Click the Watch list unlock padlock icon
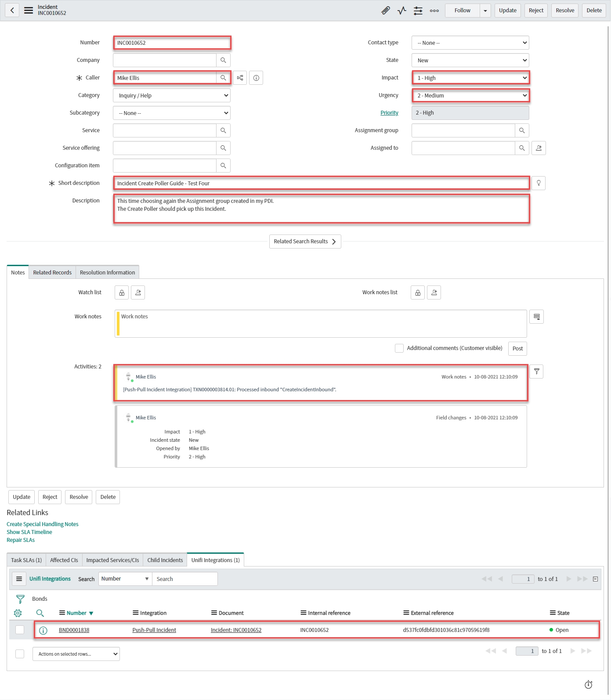Image resolution: width=611 pixels, height=700 pixels. (122, 292)
